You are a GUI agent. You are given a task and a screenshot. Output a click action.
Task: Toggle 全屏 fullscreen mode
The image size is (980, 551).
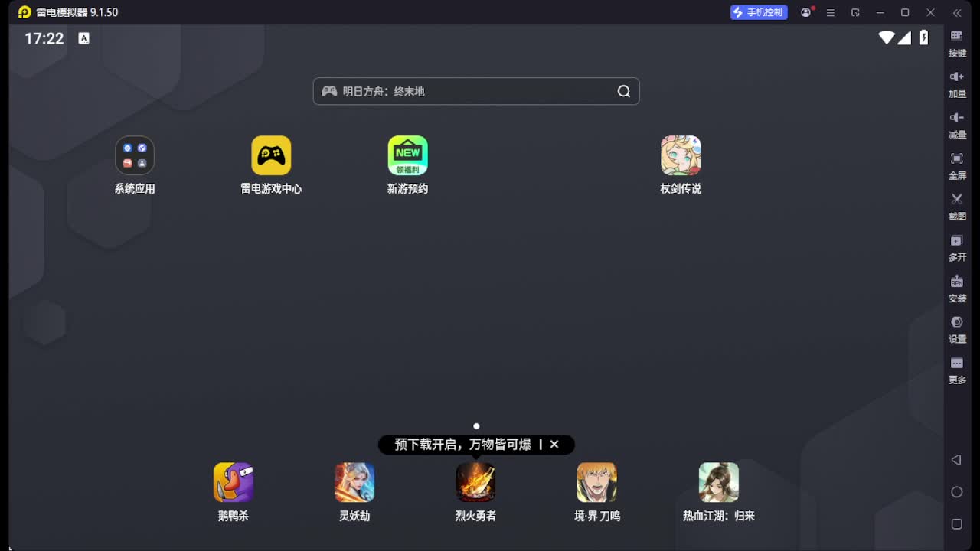click(957, 165)
